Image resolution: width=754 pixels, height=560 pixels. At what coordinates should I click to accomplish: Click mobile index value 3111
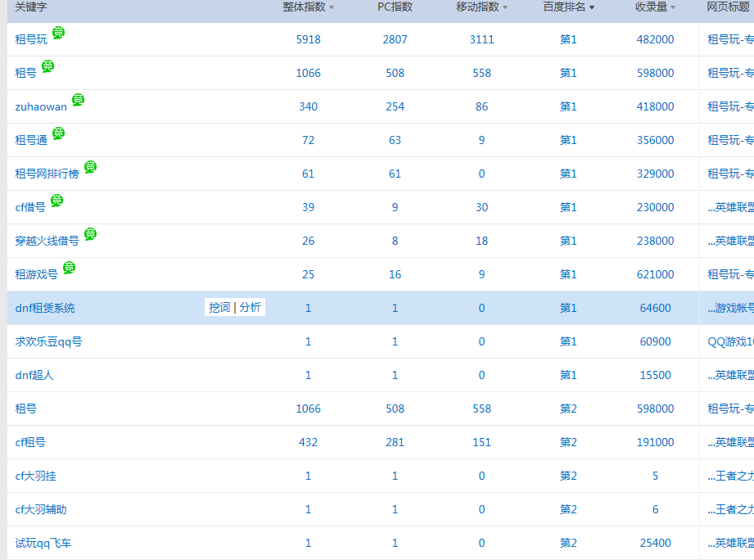[482, 39]
